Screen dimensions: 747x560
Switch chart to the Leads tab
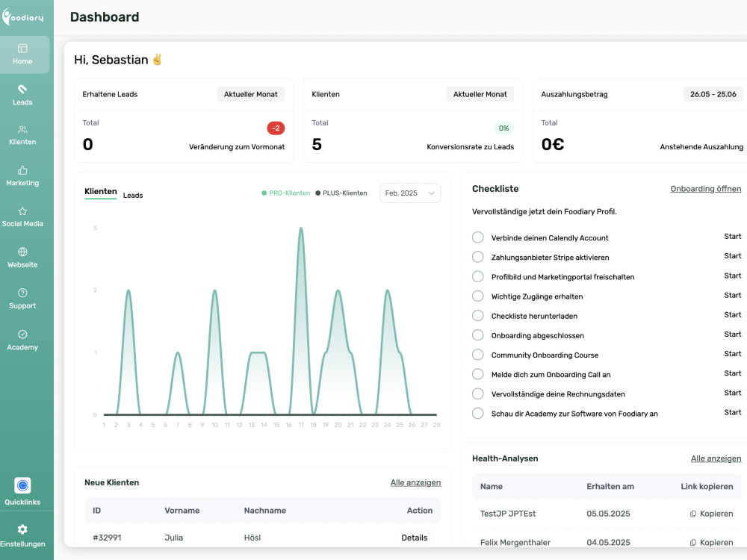[x=133, y=195]
